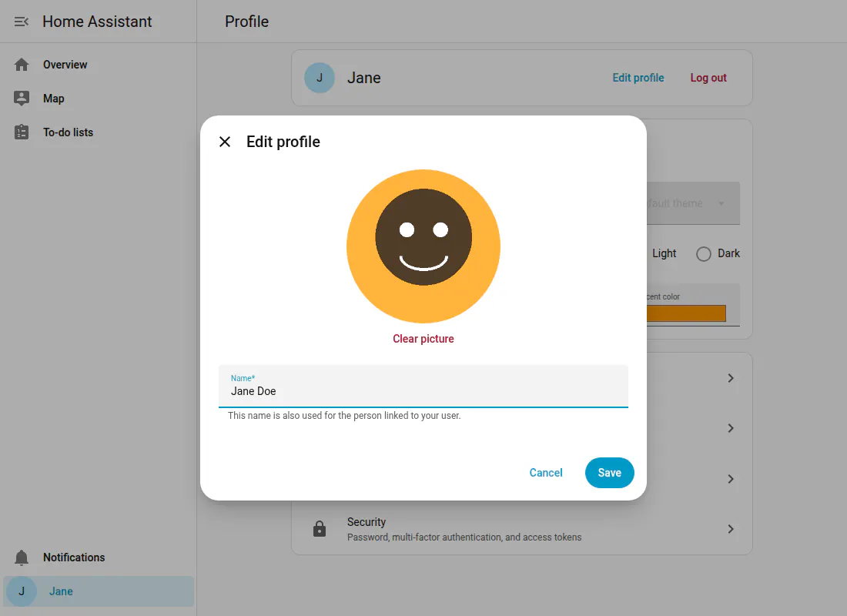
Task: Cancel the Edit profile dialog
Action: (546, 473)
